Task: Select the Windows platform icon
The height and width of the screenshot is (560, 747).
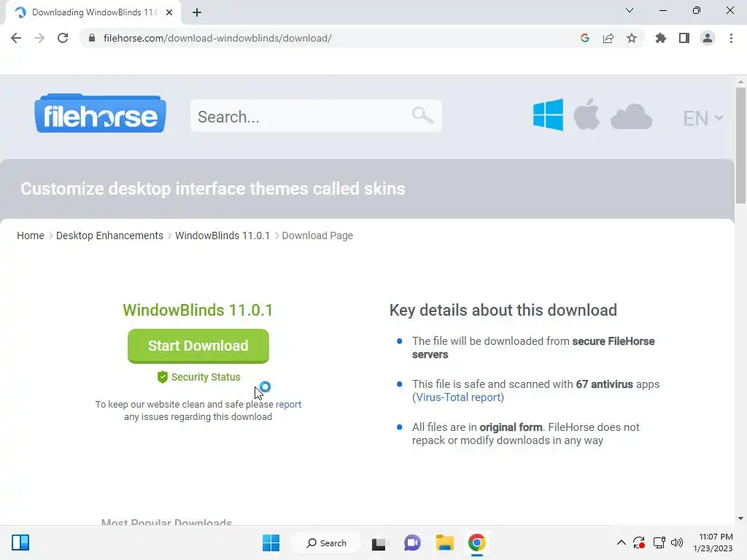Action: pos(548,114)
